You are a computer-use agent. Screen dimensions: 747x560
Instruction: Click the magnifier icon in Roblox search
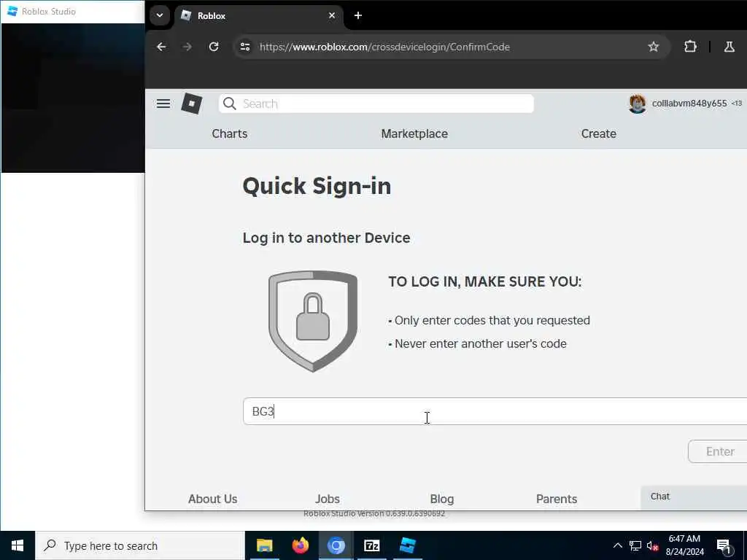(230, 104)
